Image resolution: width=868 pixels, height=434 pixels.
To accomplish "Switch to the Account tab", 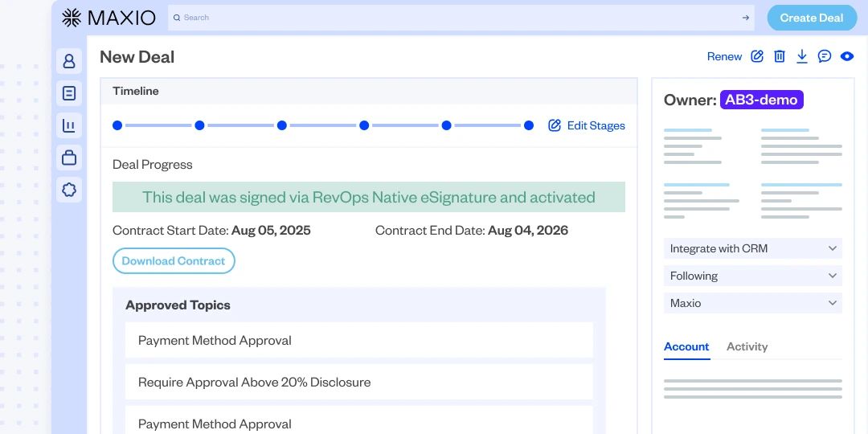I will (686, 346).
